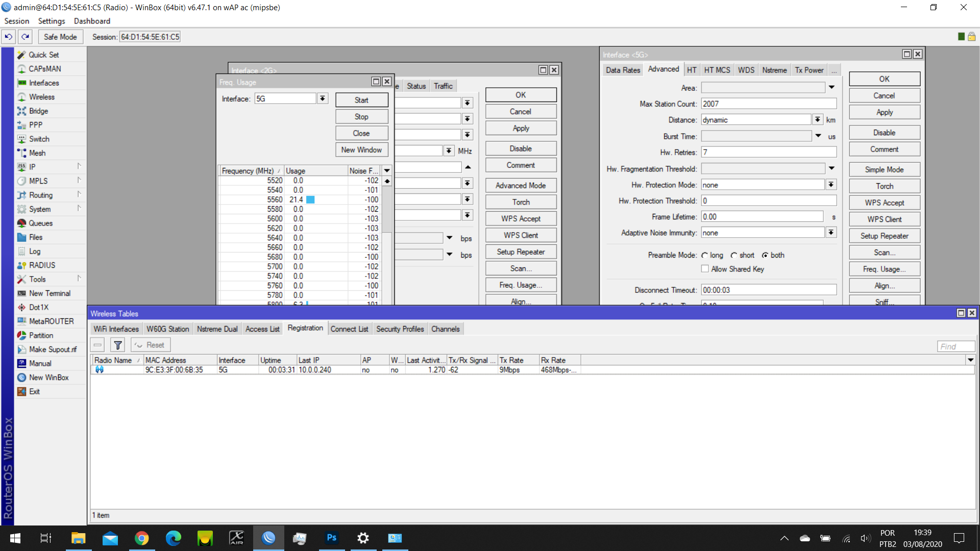Screen dimensions: 980x551
Task: Open Wireless Tables column selector dropdown
Action: click(x=970, y=360)
